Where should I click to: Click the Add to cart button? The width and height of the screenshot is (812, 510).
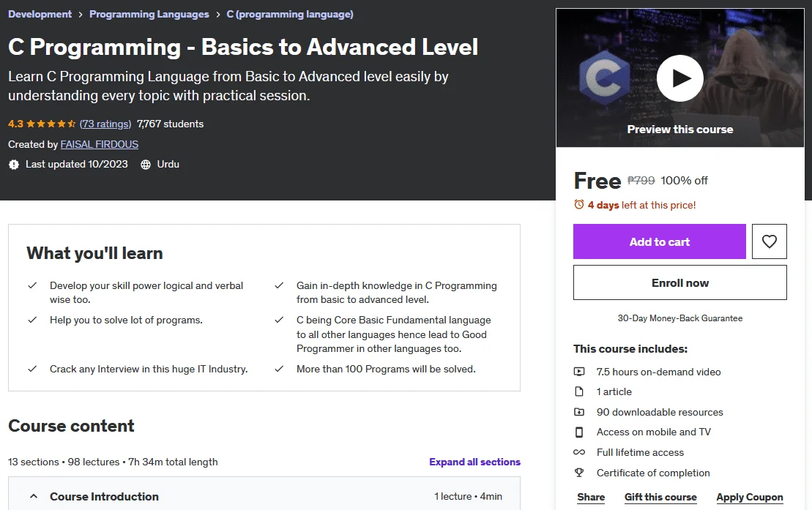tap(659, 241)
